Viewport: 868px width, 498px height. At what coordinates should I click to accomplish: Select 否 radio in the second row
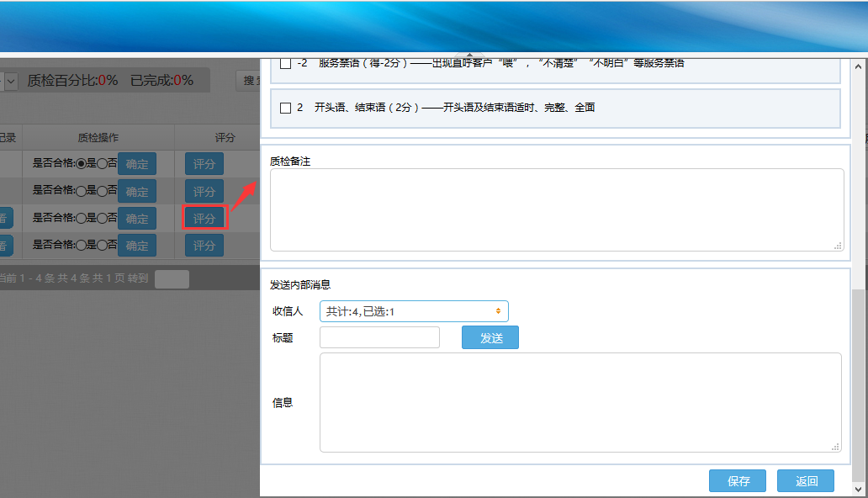point(102,192)
